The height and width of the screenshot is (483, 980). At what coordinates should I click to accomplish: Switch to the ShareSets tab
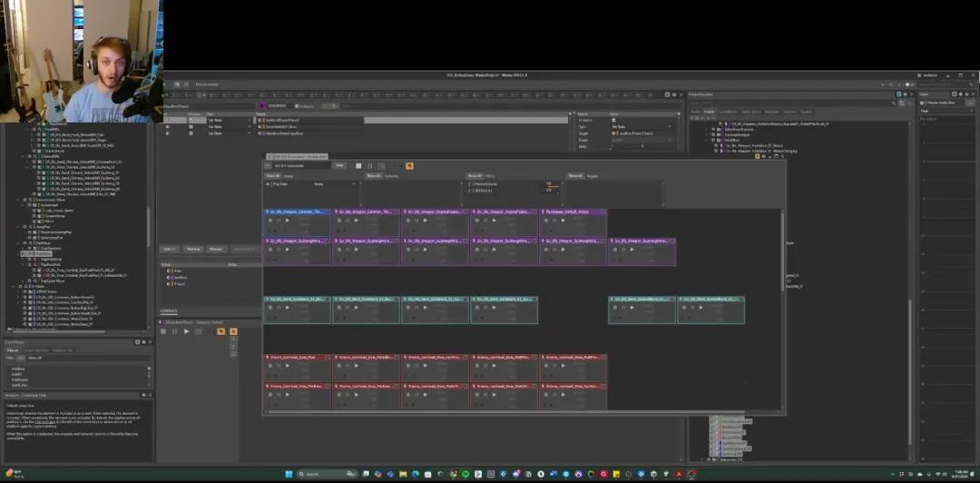771,112
